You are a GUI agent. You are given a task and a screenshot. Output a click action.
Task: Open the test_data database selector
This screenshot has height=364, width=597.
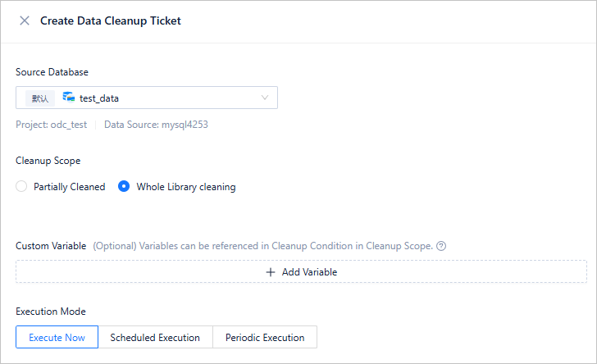[x=148, y=98]
